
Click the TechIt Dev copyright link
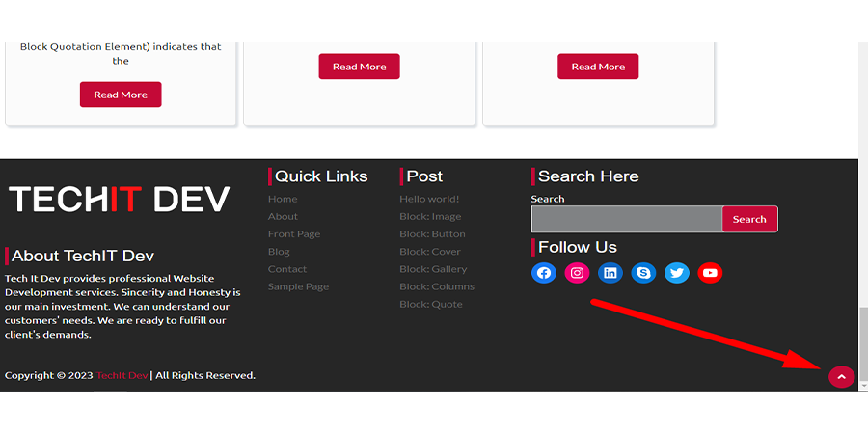click(x=122, y=375)
